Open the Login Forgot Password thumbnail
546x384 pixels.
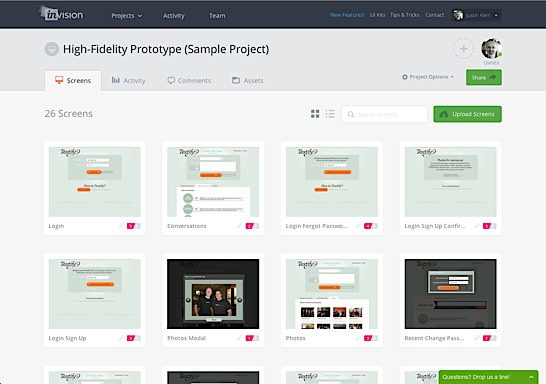pos(332,182)
